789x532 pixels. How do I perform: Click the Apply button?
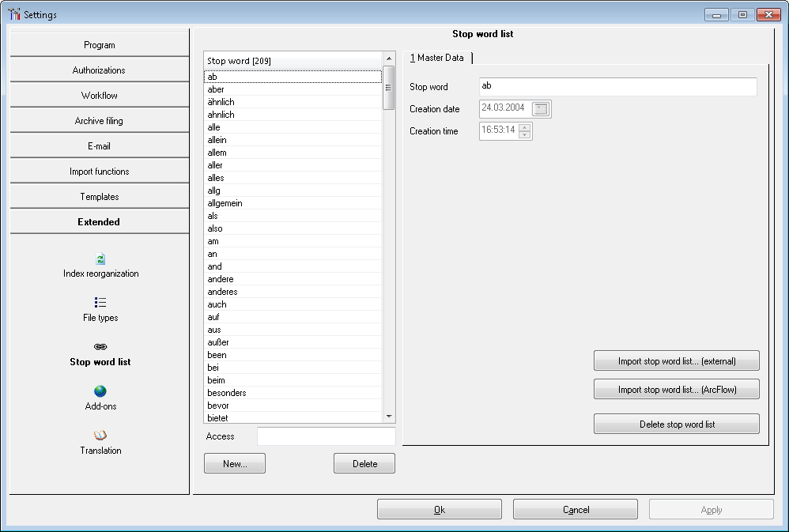point(712,509)
